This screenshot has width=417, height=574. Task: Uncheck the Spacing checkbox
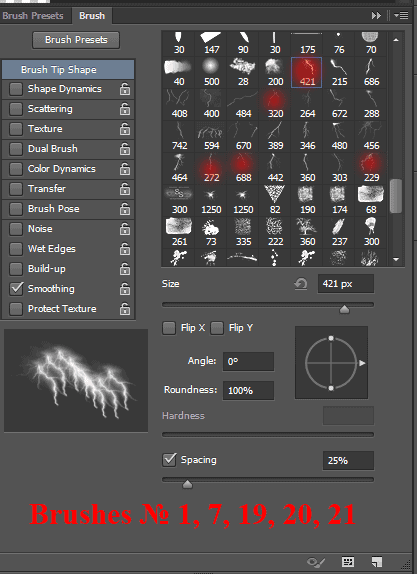click(x=169, y=460)
